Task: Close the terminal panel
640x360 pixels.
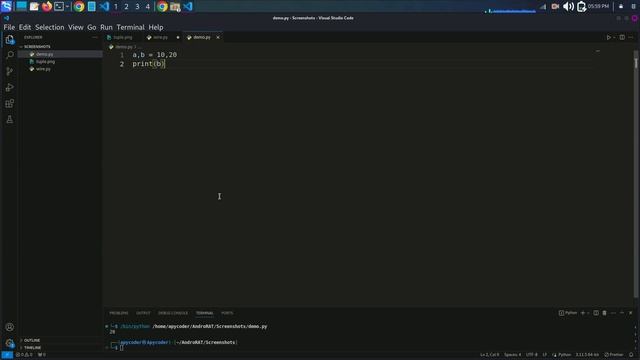Action: tap(630, 313)
